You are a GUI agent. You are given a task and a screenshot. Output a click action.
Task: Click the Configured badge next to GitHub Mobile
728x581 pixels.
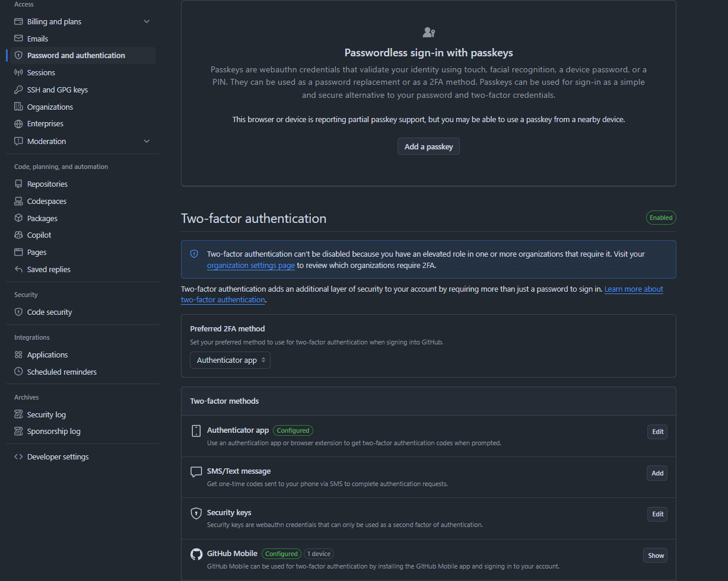tap(281, 554)
